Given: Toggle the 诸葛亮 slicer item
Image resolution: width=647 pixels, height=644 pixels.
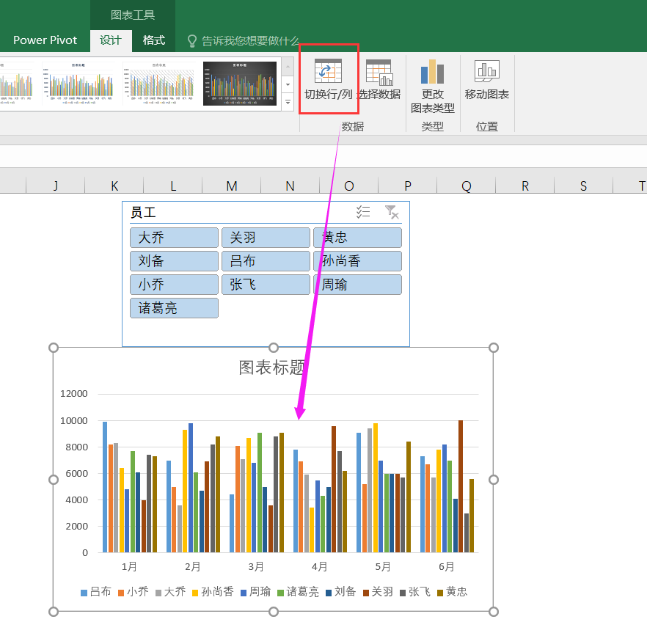Looking at the screenshot, I should click(x=174, y=308).
